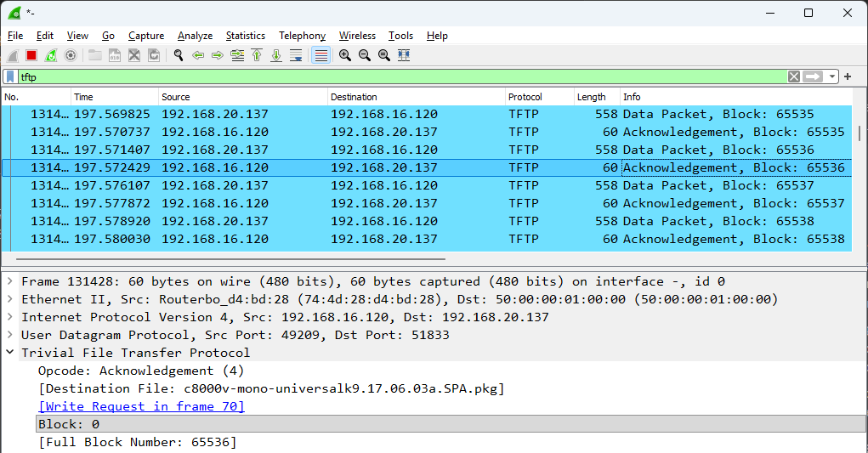Go forward to next packet arrow
The image size is (868, 453).
218,55
